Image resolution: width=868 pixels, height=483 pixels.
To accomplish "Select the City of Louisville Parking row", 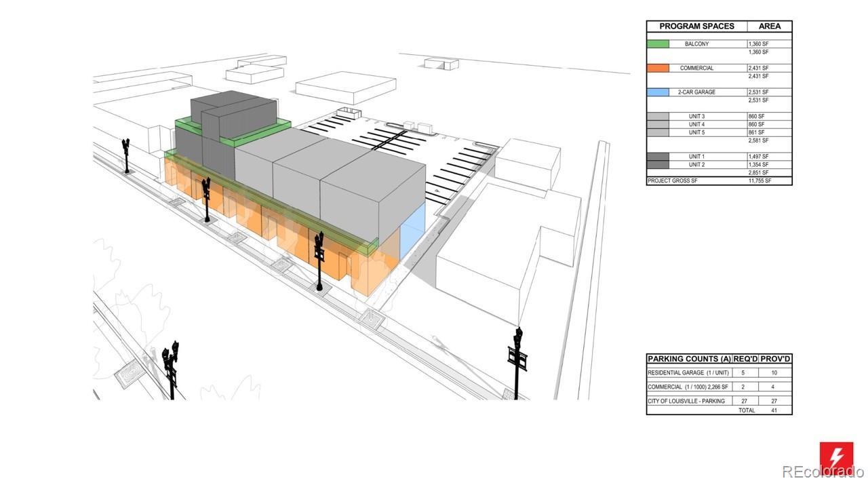I will point(686,401).
